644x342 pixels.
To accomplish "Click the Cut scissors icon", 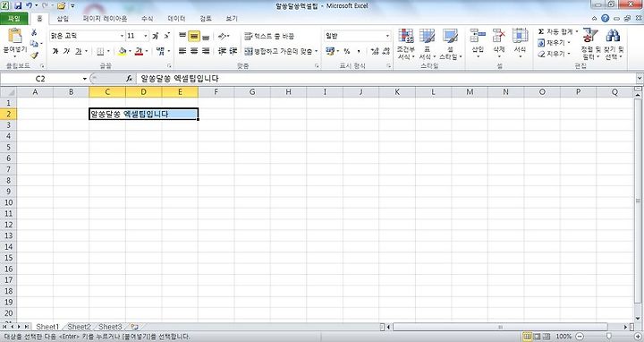I will point(34,32).
